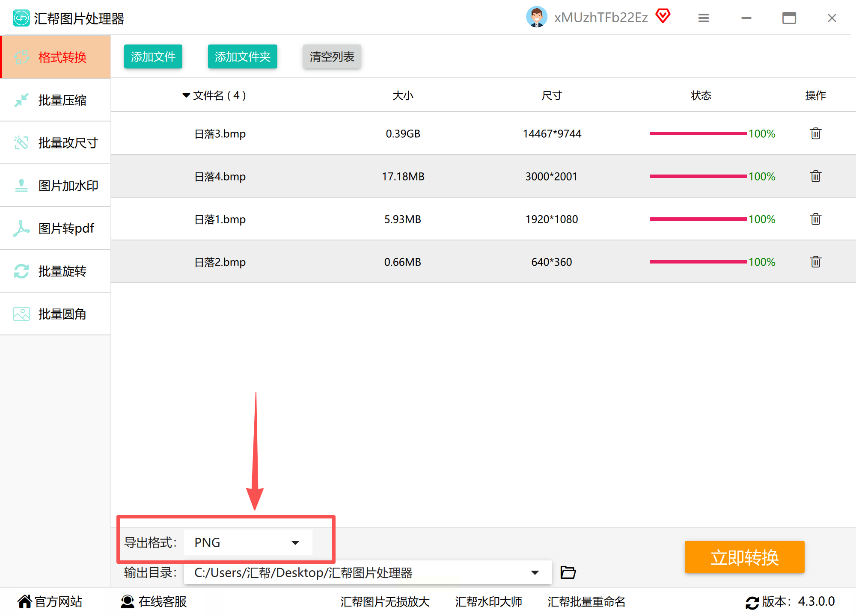
Task: Click the user avatar picture
Action: click(x=536, y=17)
